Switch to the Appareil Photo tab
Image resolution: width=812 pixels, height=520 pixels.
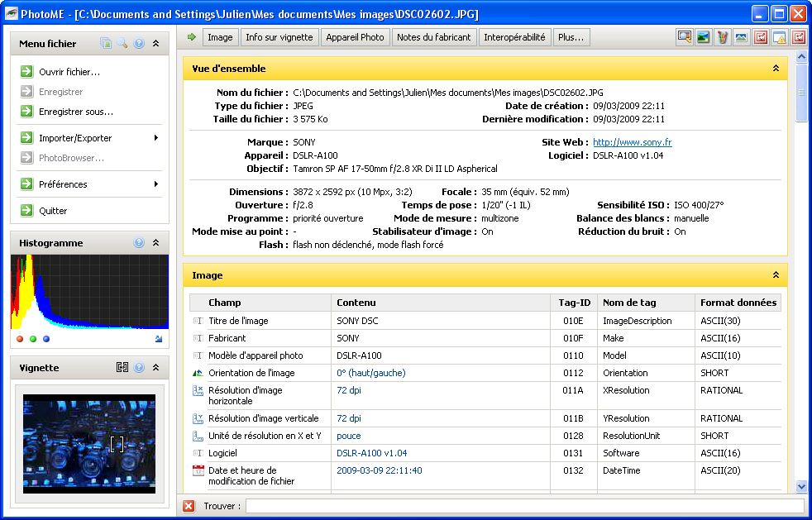pyautogui.click(x=355, y=37)
